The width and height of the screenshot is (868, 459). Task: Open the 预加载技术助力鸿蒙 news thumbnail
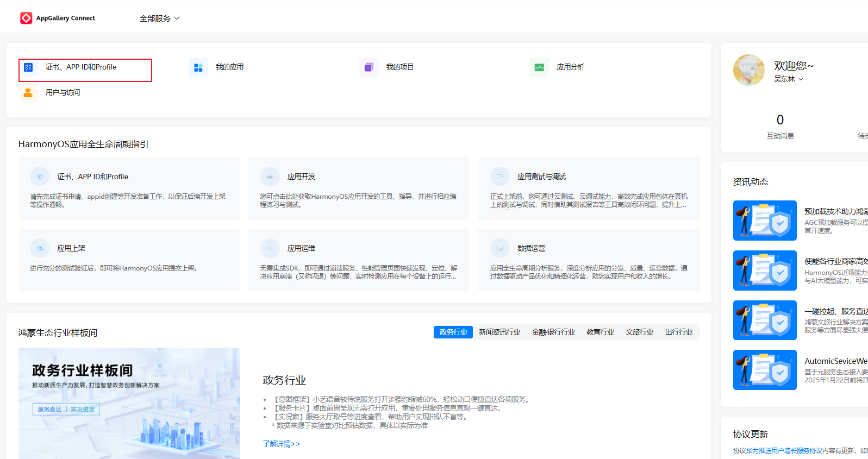pyautogui.click(x=765, y=221)
